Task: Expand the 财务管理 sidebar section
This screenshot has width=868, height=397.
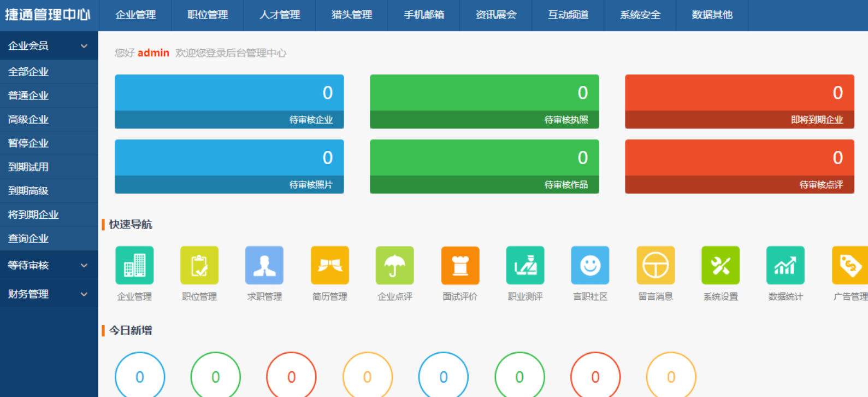Action: [49, 294]
